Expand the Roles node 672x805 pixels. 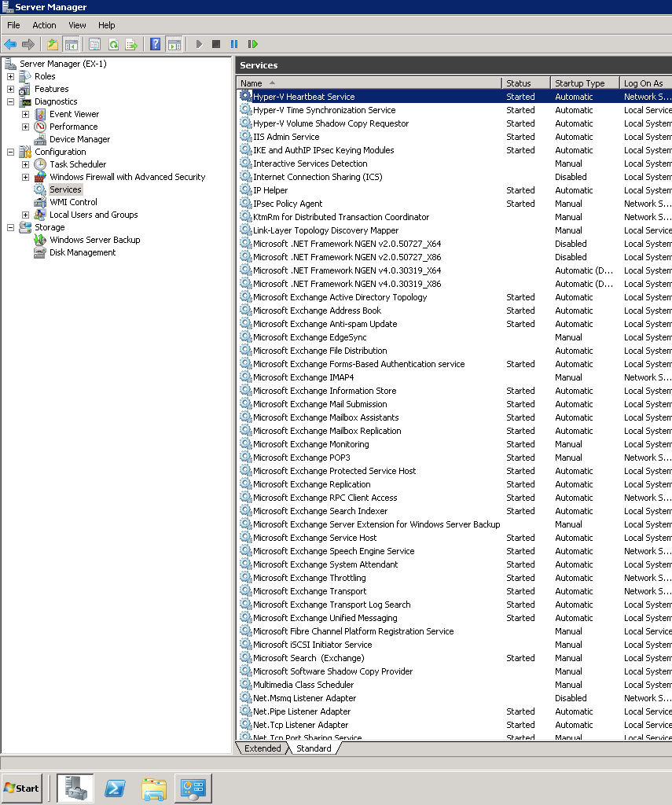11,76
